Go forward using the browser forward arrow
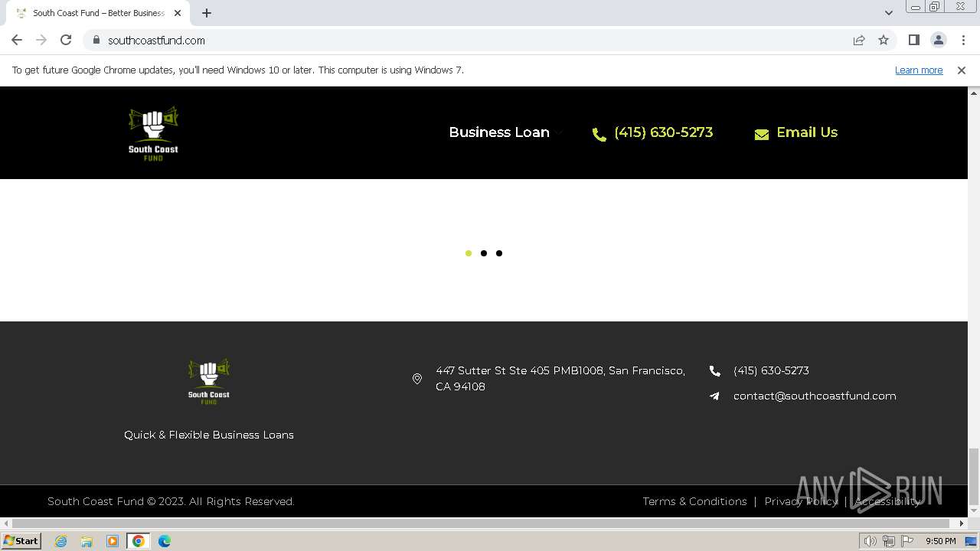Viewport: 980px width, 551px height. click(x=41, y=40)
